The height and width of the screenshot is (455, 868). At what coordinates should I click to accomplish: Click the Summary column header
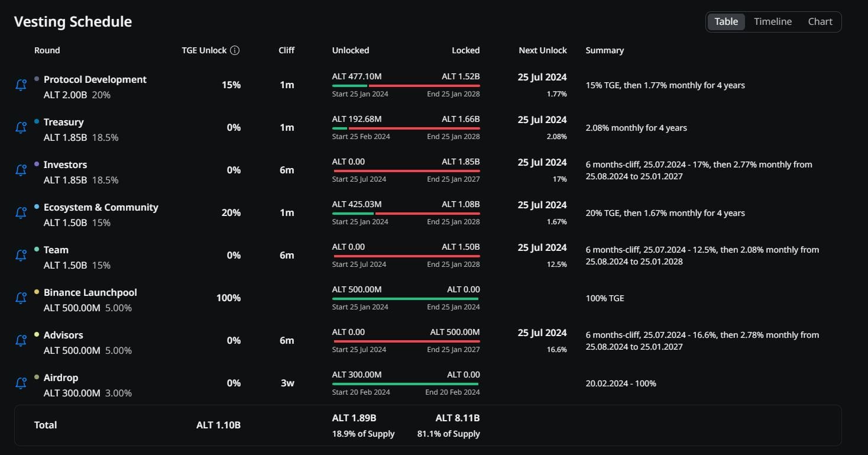pyautogui.click(x=605, y=50)
